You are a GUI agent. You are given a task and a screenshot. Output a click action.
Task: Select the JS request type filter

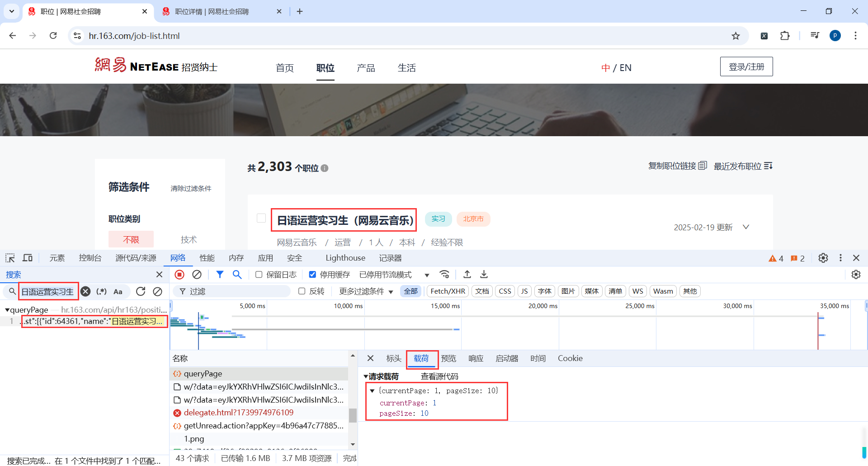tap(524, 291)
